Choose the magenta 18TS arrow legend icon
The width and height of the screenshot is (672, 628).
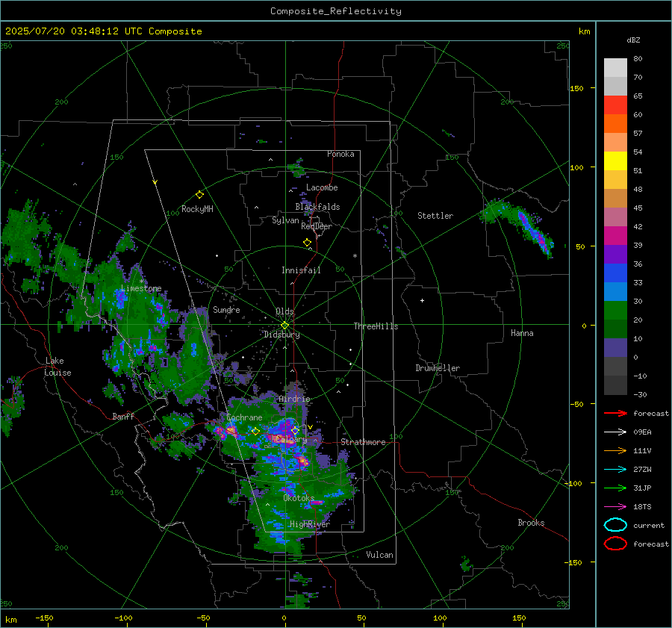[x=615, y=507]
